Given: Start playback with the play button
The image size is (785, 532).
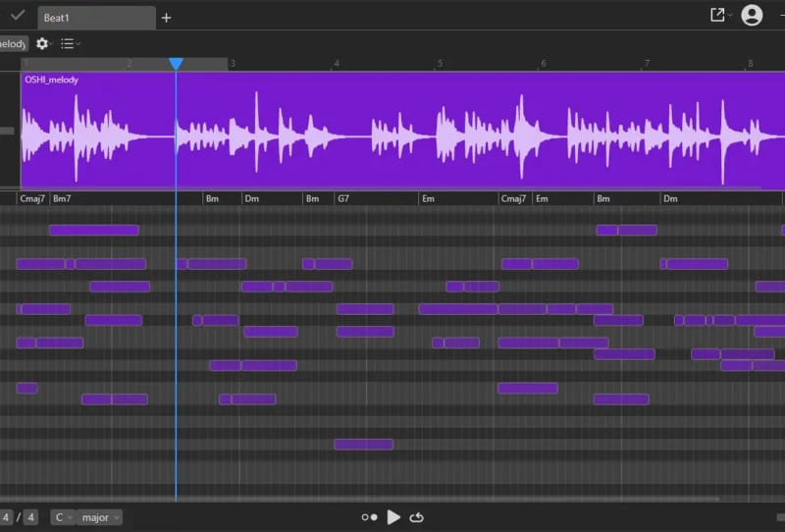Looking at the screenshot, I should coord(394,517).
